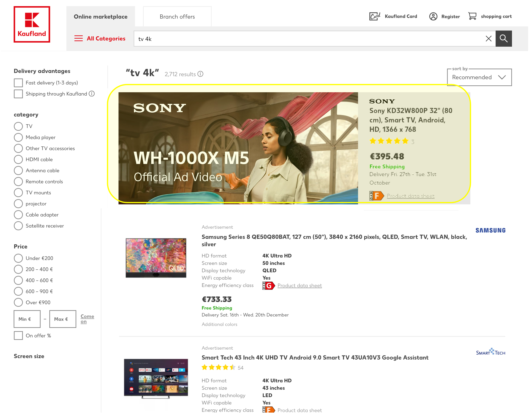532x413 pixels.
Task: Open Smart Tech TV Product data sheet link
Action: click(300, 411)
